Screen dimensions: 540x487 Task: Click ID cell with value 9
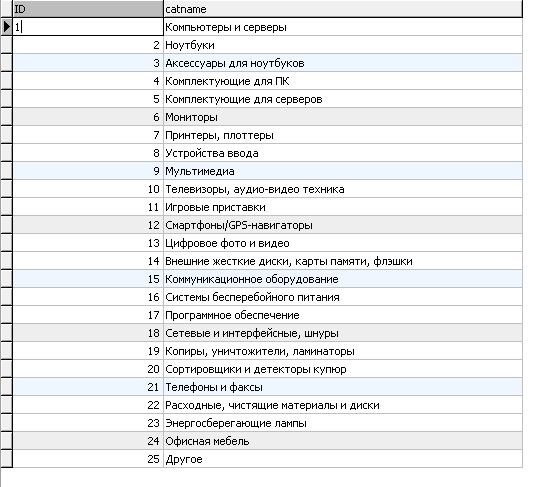pos(88,171)
